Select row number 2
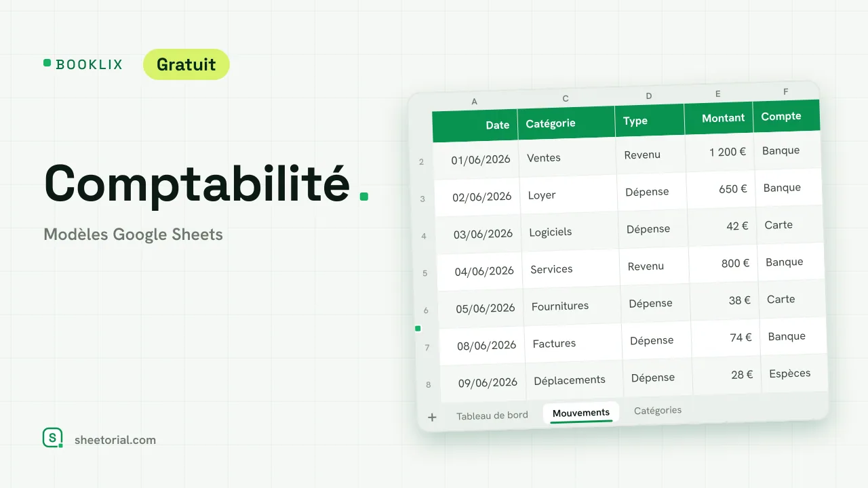868x488 pixels. tap(422, 162)
